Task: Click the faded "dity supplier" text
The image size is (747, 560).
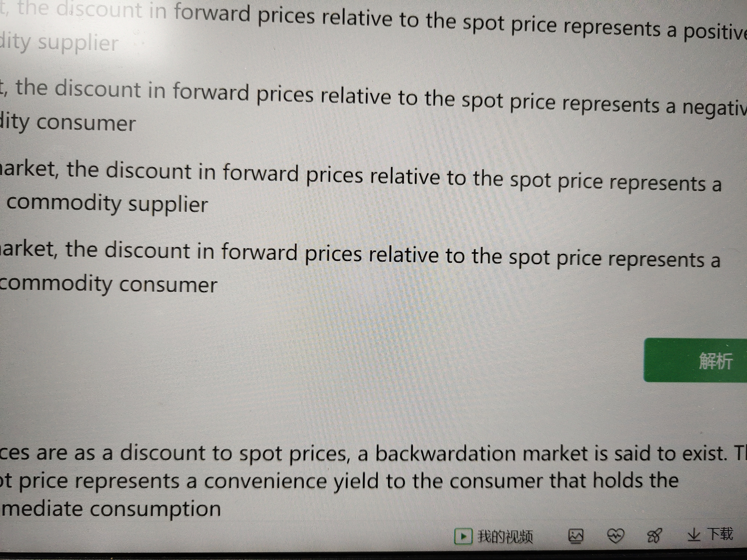Action: [59, 43]
